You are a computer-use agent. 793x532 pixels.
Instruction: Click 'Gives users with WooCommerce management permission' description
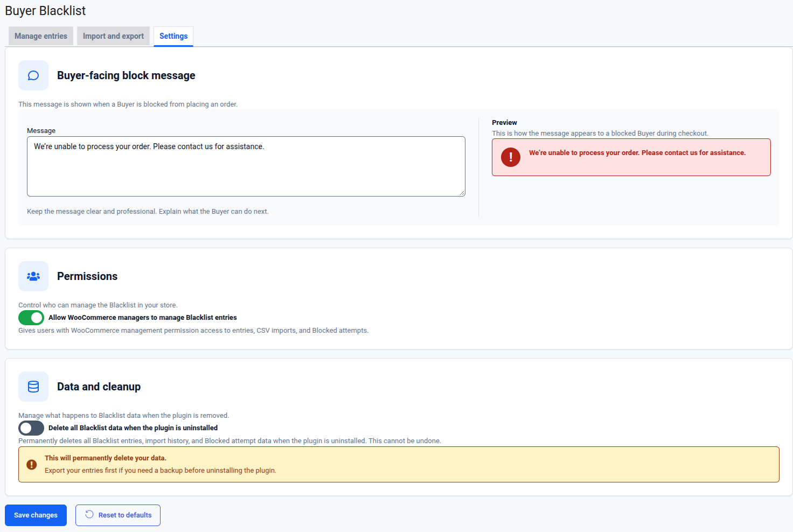[193, 331]
